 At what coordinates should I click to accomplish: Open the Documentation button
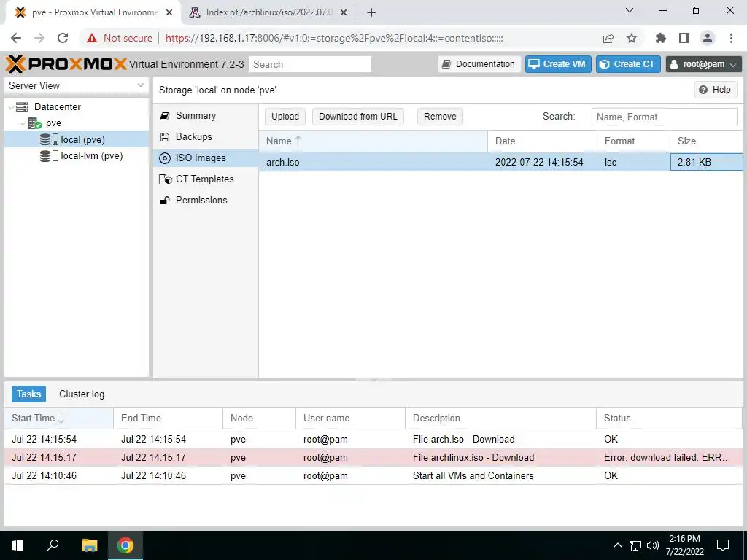click(x=479, y=64)
